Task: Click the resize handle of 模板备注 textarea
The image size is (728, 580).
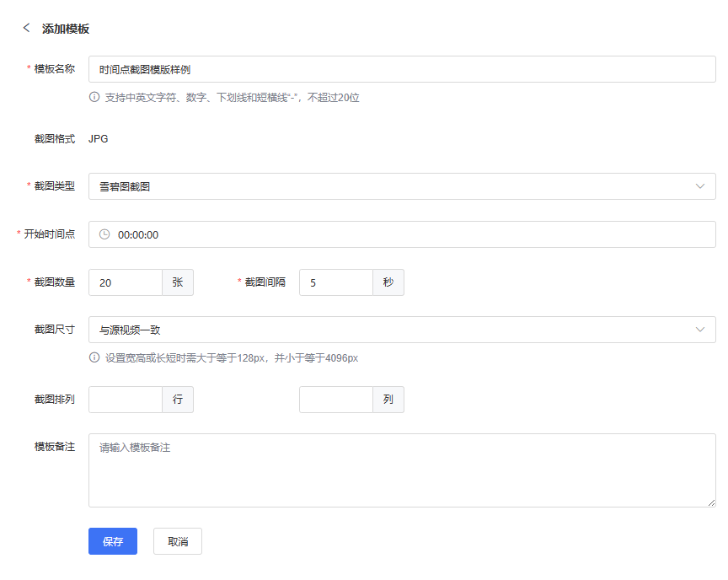Action: [711, 502]
